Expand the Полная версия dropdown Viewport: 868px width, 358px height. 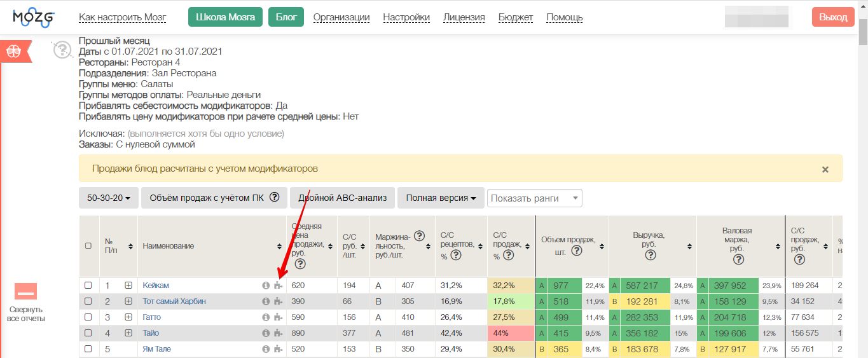440,198
